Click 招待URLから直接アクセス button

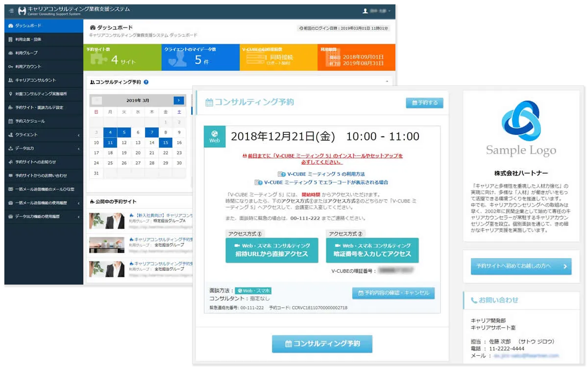pos(271,250)
